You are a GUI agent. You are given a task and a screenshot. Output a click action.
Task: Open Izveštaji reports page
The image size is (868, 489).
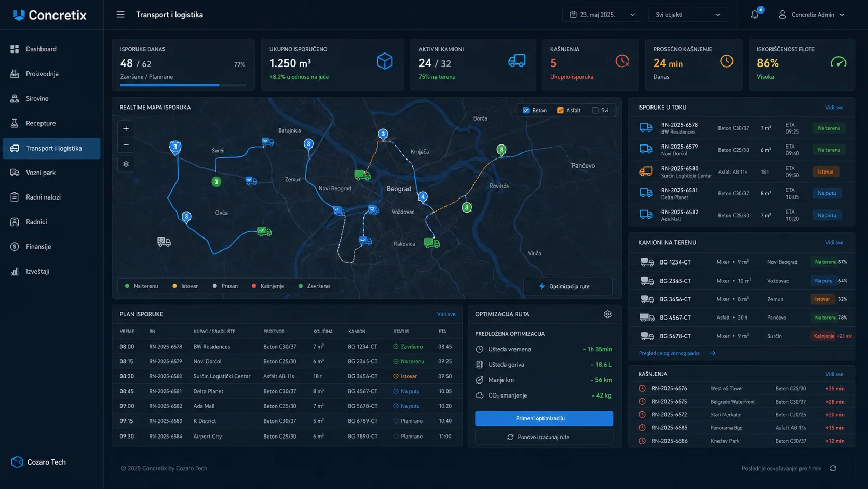(51, 271)
